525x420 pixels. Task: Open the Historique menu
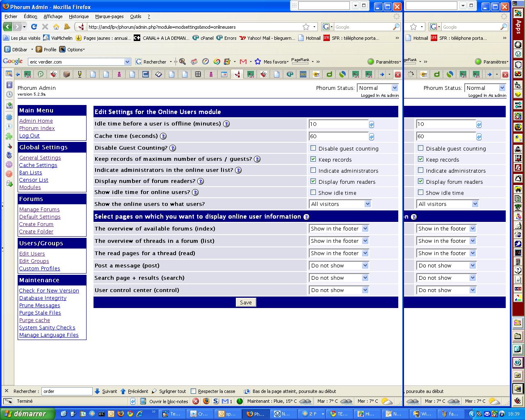coord(79,16)
